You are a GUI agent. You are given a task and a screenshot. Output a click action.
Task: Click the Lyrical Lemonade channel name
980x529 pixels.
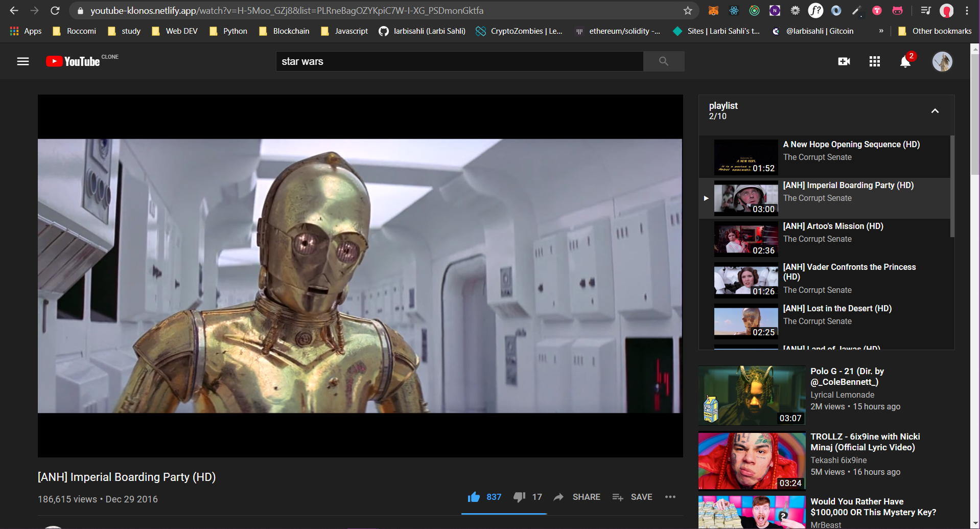point(842,395)
